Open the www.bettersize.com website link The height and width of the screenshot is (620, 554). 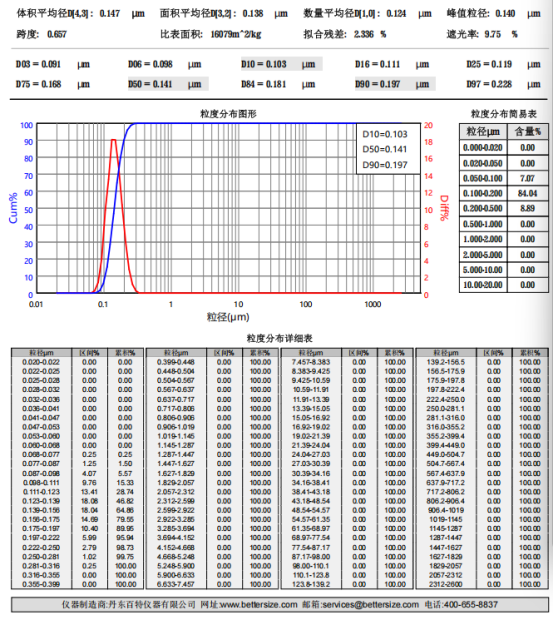(258, 605)
